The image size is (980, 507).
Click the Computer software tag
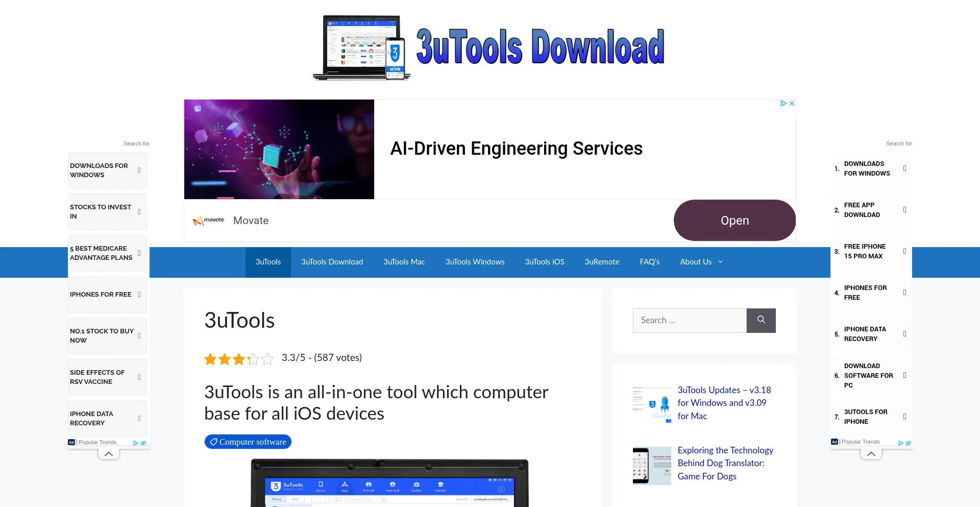[x=248, y=442]
